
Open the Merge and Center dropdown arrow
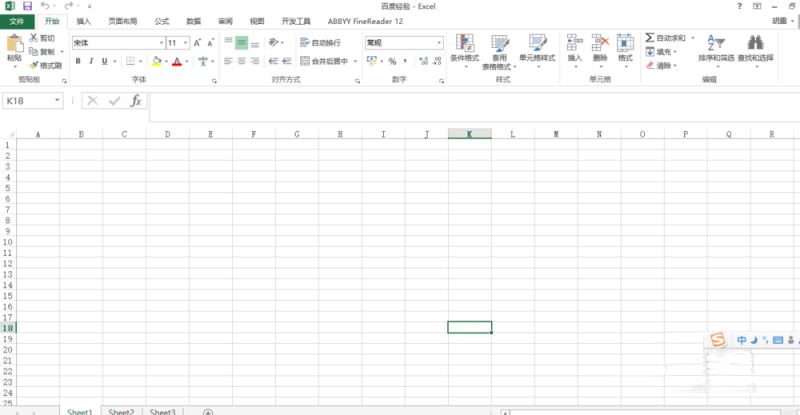[355, 61]
